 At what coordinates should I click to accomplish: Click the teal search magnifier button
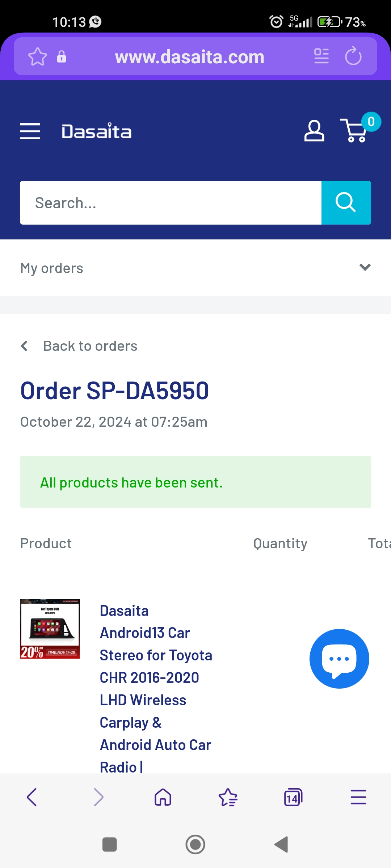(x=346, y=203)
